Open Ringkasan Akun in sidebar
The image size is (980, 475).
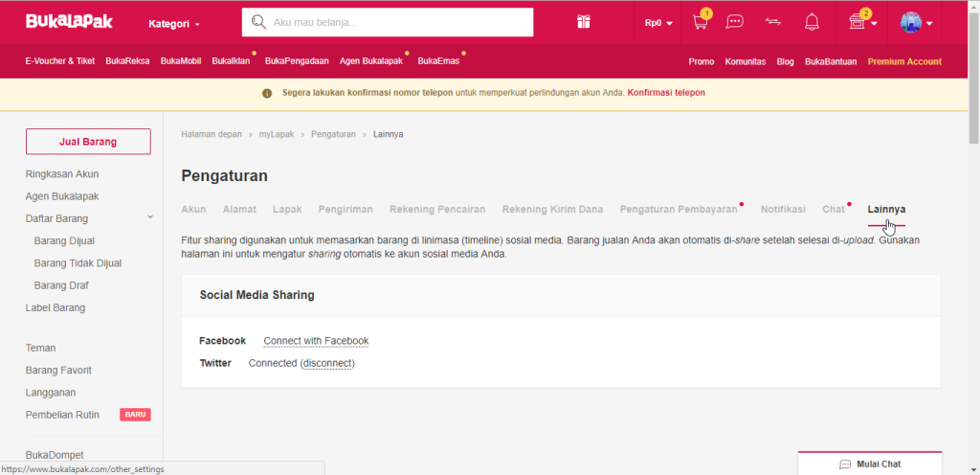coord(62,173)
